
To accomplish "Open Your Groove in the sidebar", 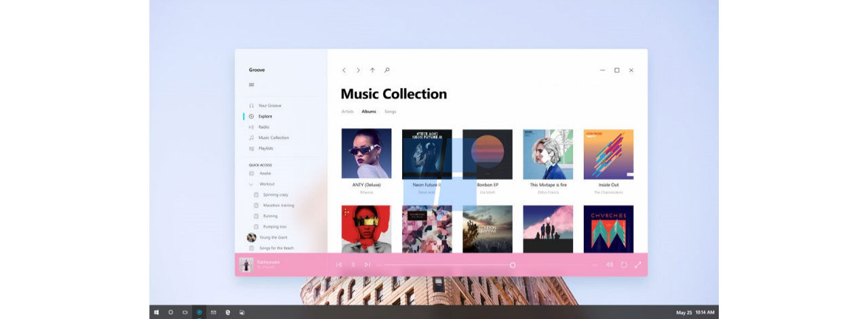I will pos(270,106).
